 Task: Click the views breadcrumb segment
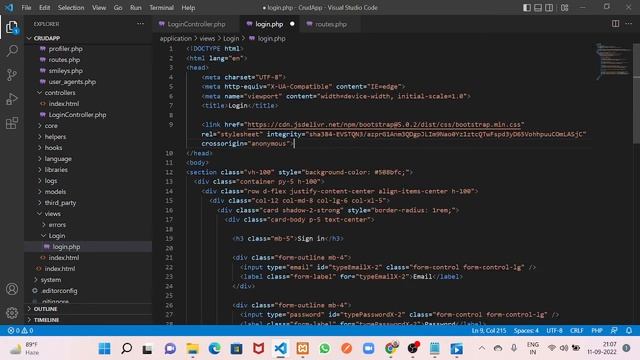207,38
